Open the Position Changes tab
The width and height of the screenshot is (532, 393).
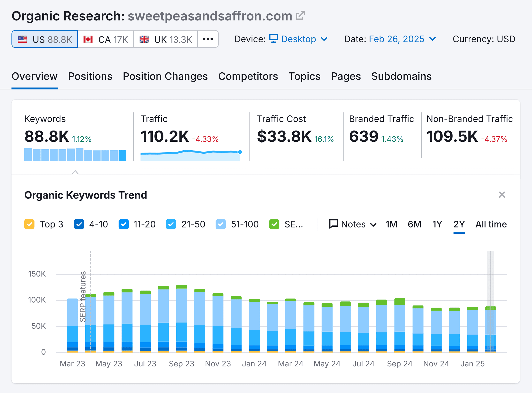[x=165, y=76]
